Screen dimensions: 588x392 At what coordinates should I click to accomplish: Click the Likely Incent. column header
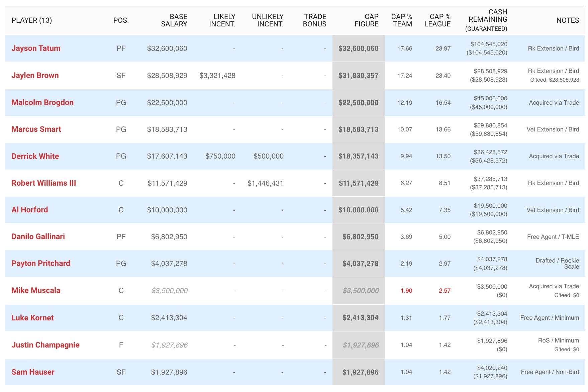pos(222,20)
